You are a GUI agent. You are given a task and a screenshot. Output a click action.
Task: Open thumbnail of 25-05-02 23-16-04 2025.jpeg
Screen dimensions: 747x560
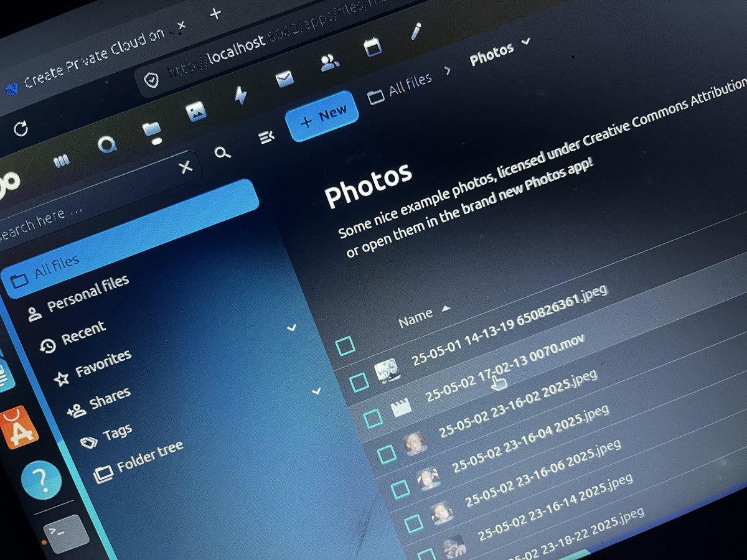click(428, 479)
